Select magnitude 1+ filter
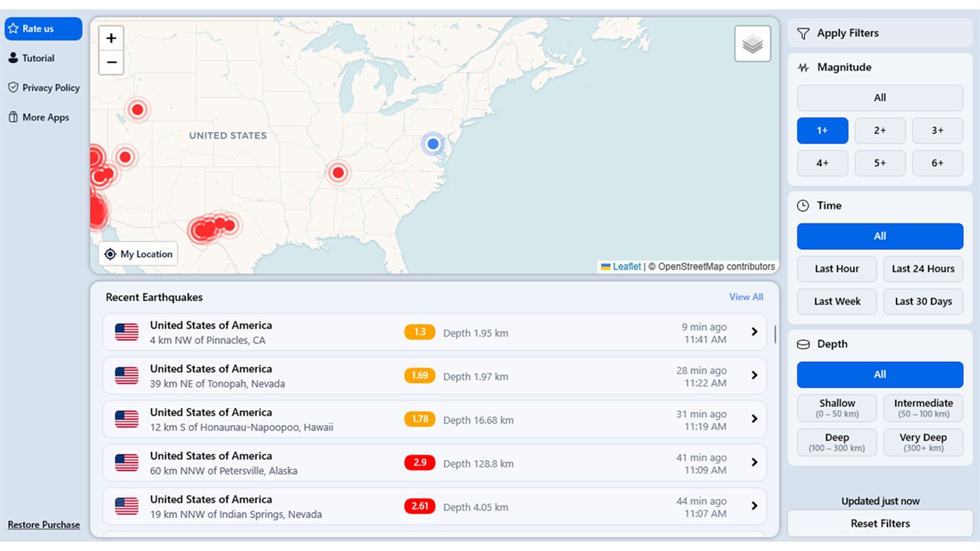The image size is (980, 551). 822,130
